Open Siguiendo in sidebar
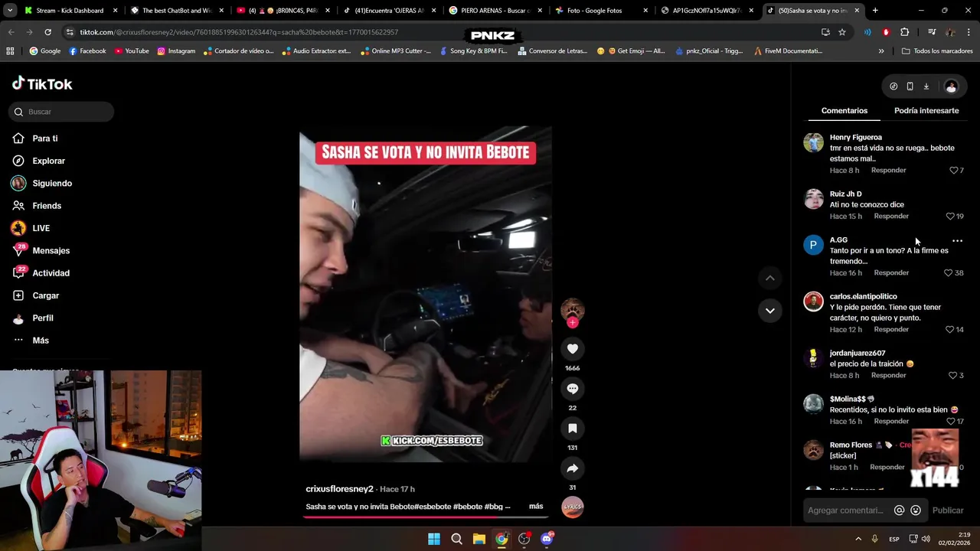 (x=41, y=184)
